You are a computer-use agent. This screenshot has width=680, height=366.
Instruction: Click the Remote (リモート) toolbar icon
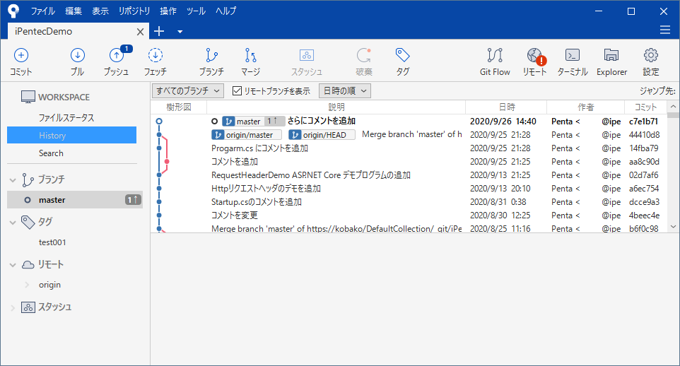pyautogui.click(x=535, y=56)
